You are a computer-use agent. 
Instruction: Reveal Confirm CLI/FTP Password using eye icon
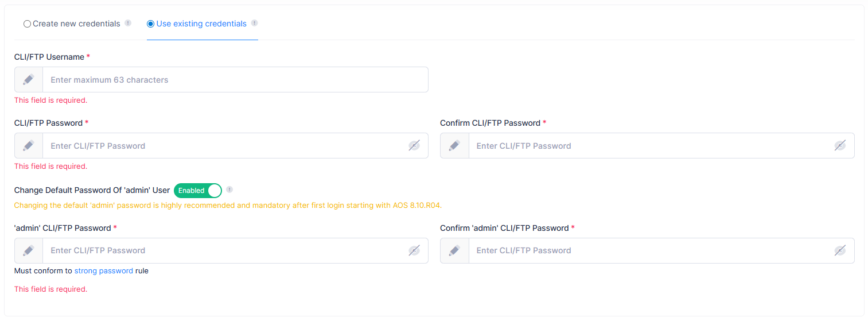840,146
